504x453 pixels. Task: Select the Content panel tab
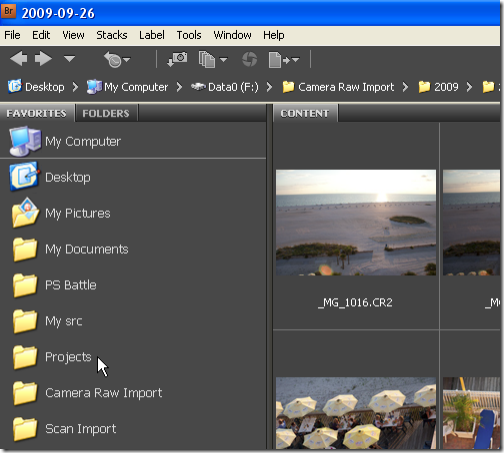tap(305, 113)
